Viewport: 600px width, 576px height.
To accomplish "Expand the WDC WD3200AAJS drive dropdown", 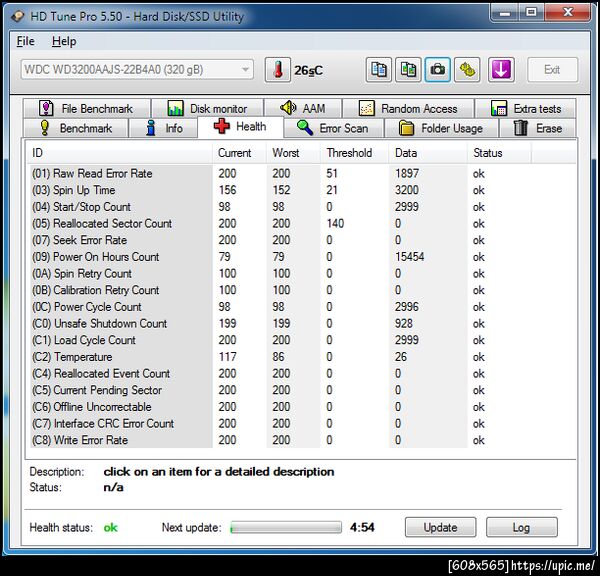I will click(137, 70).
